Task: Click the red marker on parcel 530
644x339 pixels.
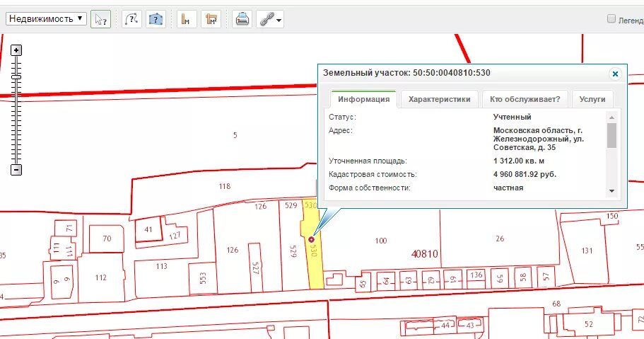Action: [x=311, y=239]
